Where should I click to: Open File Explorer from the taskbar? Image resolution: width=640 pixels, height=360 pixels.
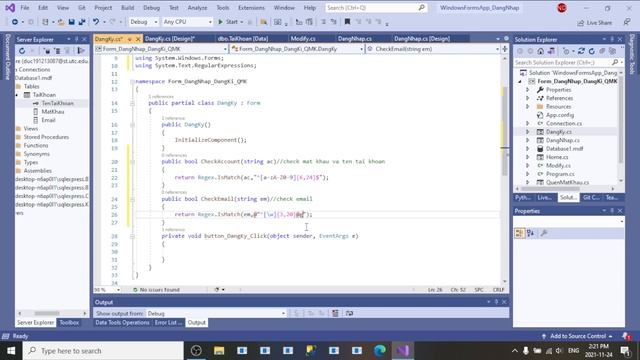click(219, 351)
